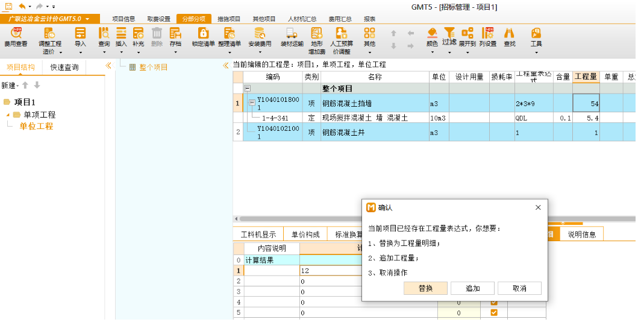Click the 颜色 color fill icon
The width and height of the screenshot is (644, 325).
click(x=432, y=34)
